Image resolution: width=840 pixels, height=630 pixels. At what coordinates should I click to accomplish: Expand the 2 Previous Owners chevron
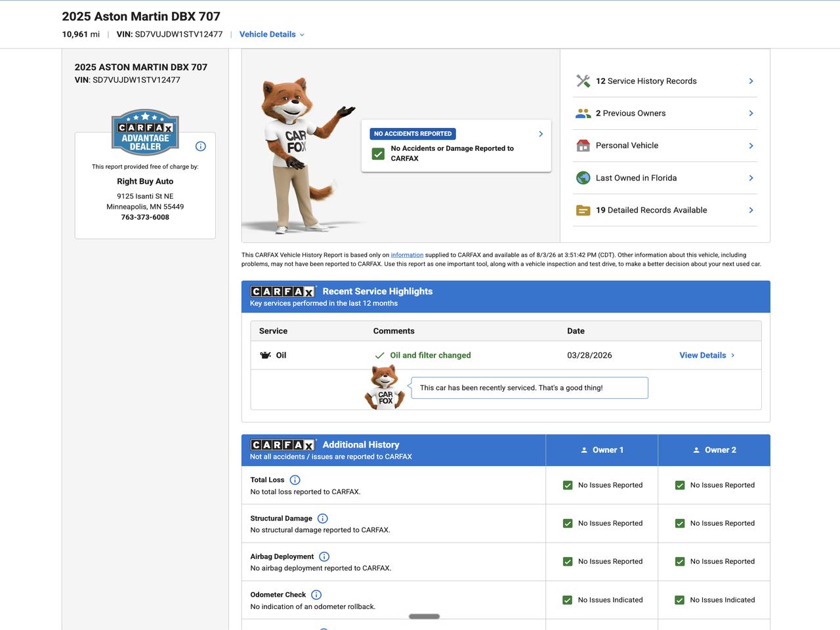751,114
